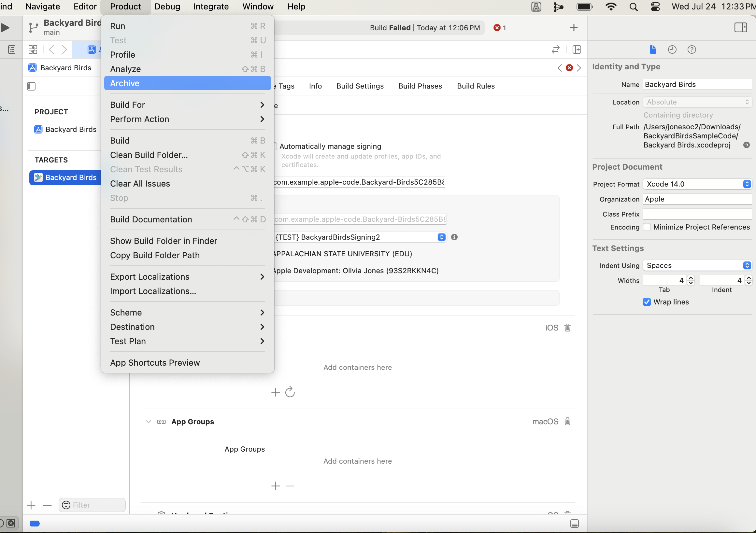Image resolution: width=756 pixels, height=533 pixels.
Task: Open the Wi-Fi status menu
Action: pos(611,7)
